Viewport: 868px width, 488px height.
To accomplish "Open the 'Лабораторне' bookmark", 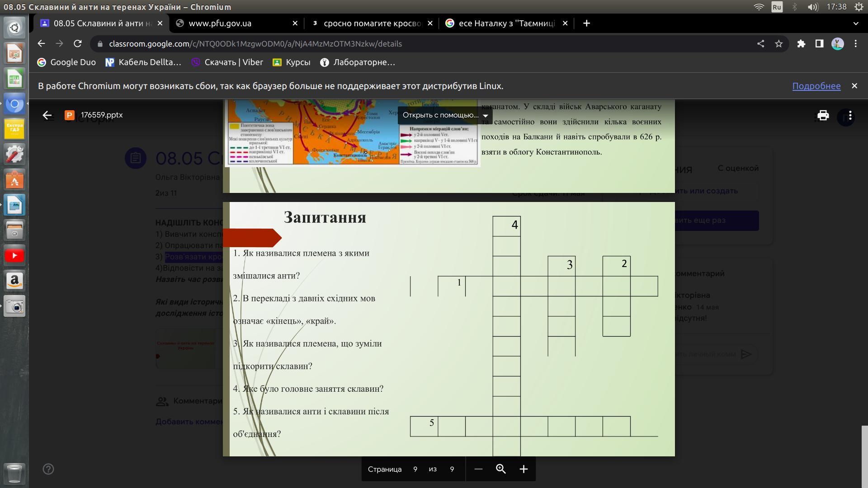I will tap(358, 62).
